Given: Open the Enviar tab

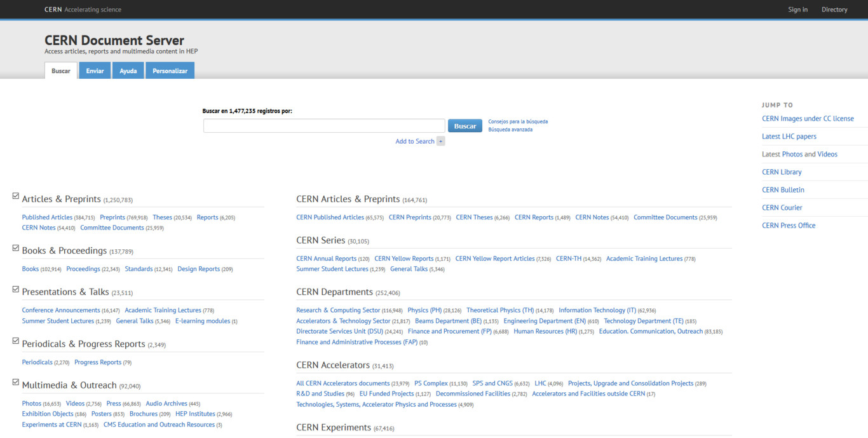Looking at the screenshot, I should coord(95,71).
